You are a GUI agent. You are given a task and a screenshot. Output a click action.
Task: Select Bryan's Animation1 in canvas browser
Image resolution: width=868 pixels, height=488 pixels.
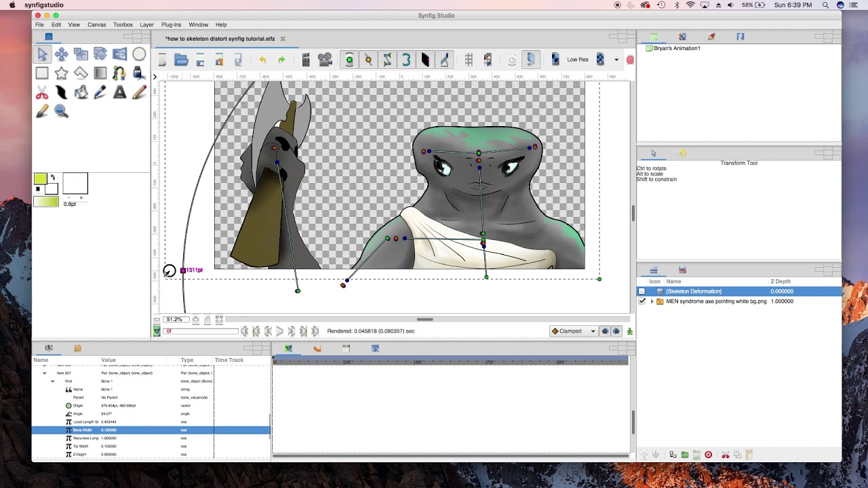click(677, 48)
